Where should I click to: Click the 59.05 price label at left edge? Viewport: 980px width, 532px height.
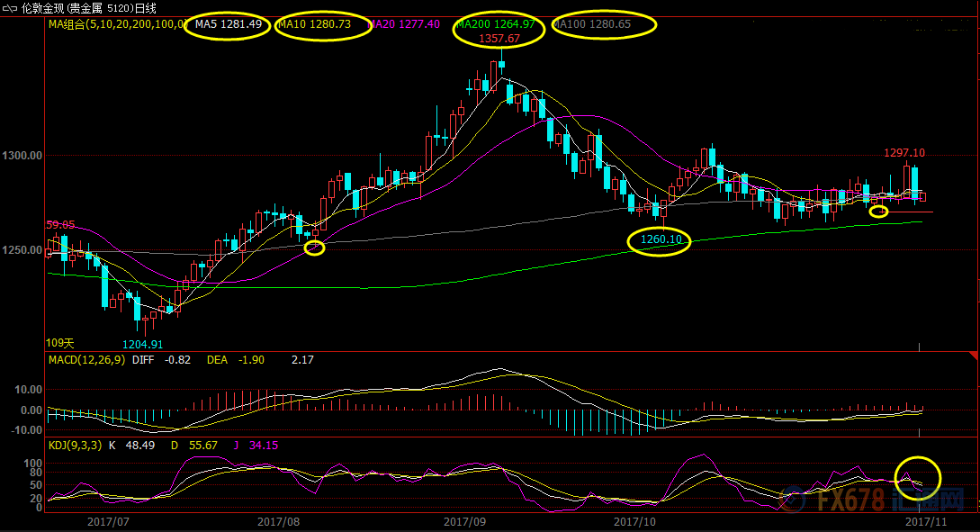tap(60, 225)
